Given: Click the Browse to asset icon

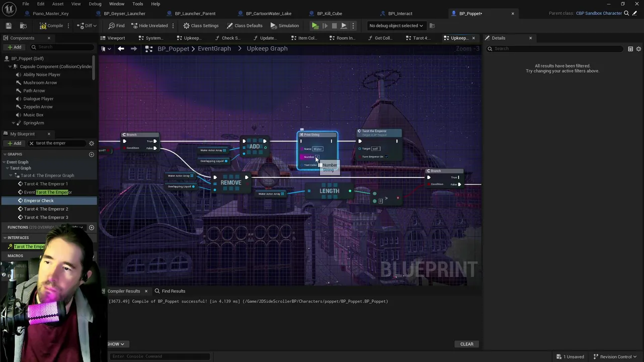Looking at the screenshot, I should (x=23, y=26).
